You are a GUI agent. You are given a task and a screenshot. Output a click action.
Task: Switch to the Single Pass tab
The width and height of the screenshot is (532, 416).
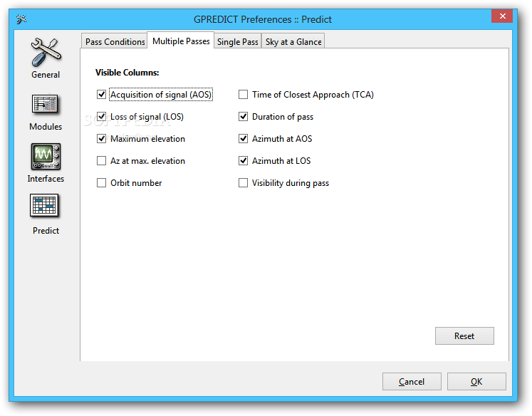click(x=237, y=41)
